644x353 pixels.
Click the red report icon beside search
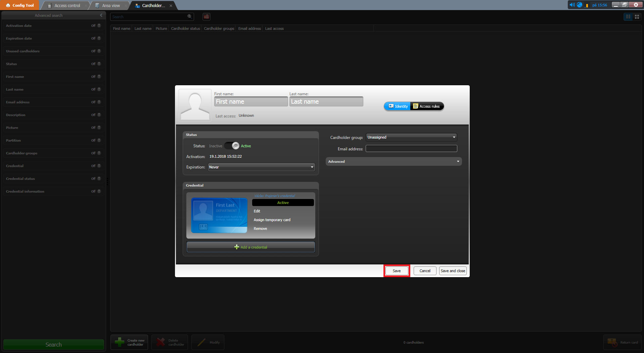(206, 17)
